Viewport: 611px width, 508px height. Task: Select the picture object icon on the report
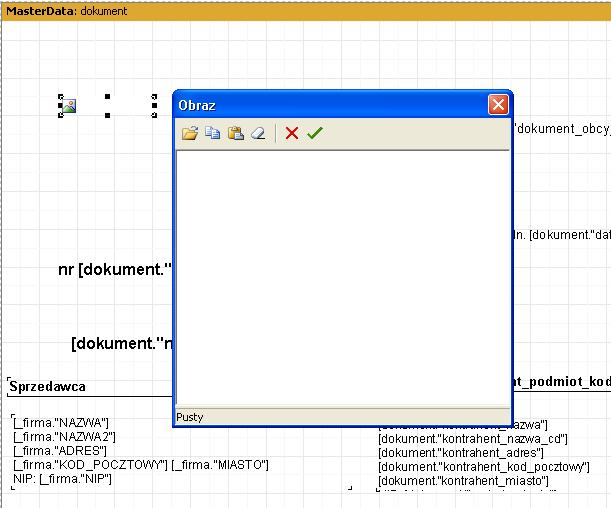[x=68, y=106]
